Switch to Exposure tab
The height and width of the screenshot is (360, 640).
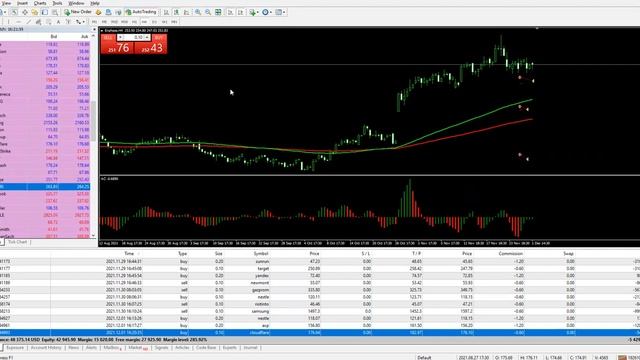click(15, 348)
